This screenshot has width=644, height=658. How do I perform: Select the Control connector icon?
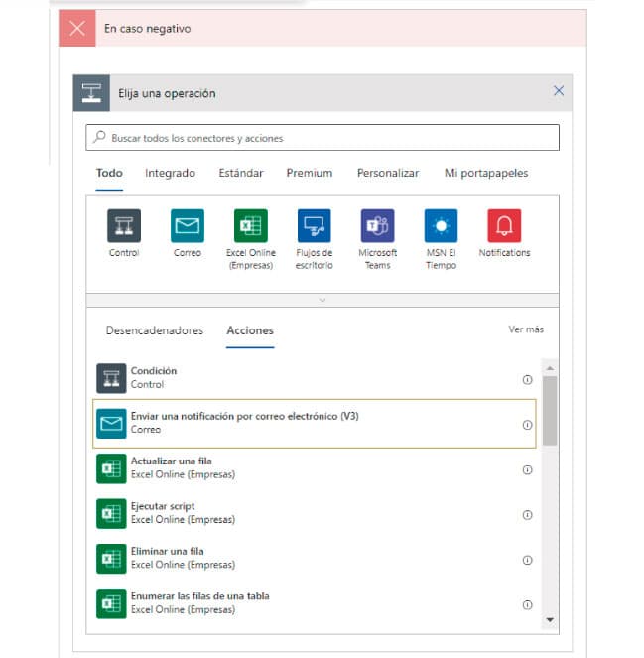pyautogui.click(x=124, y=226)
